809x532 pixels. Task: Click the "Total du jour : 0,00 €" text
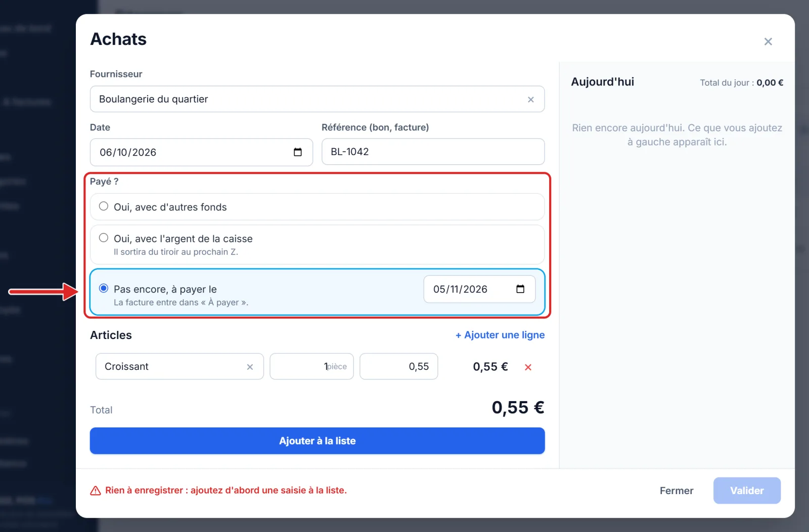pyautogui.click(x=741, y=83)
